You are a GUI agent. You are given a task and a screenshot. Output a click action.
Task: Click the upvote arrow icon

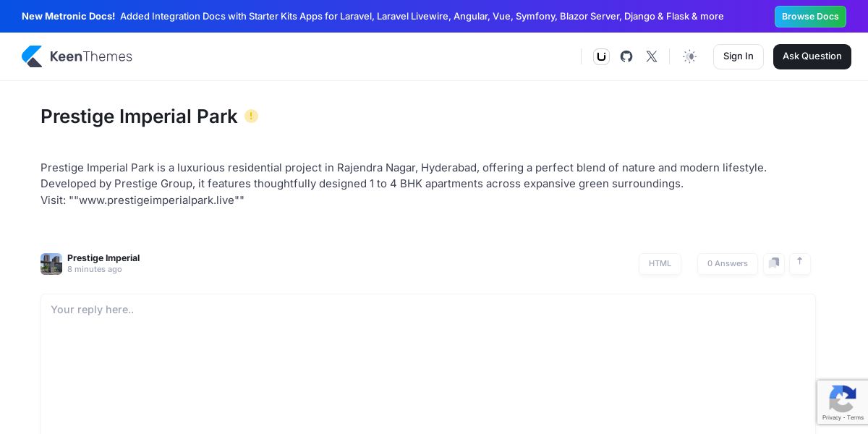(800, 264)
